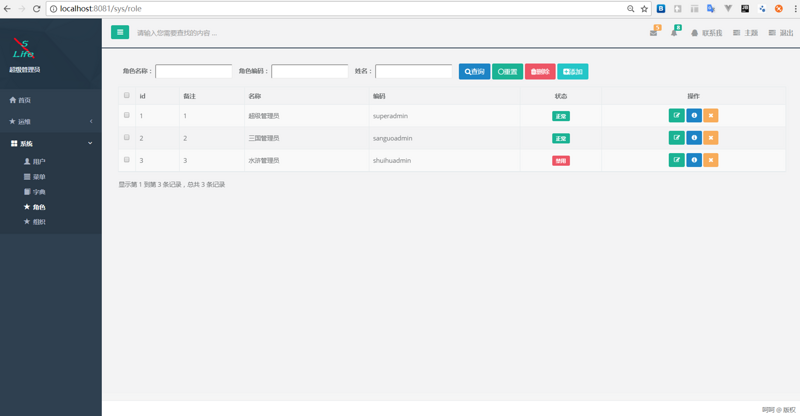Click the 正常 status badge in sanguoadmin row
This screenshot has height=416, width=800.
click(561, 138)
